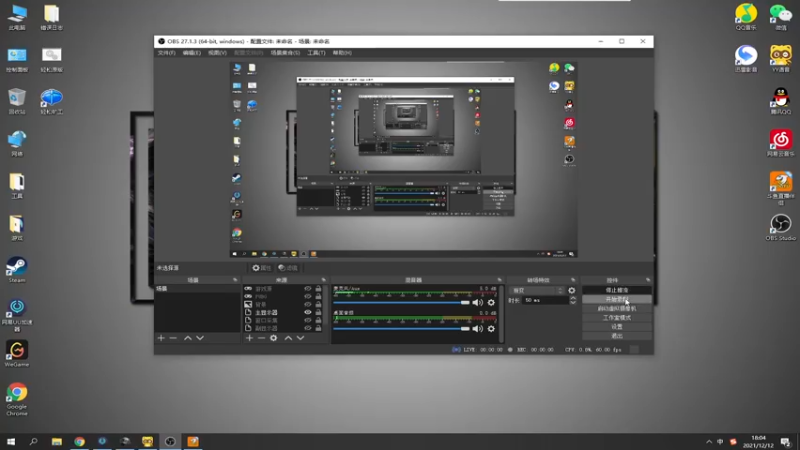Toggle lock for 游戏源 source
The image size is (800, 450).
coord(318,289)
